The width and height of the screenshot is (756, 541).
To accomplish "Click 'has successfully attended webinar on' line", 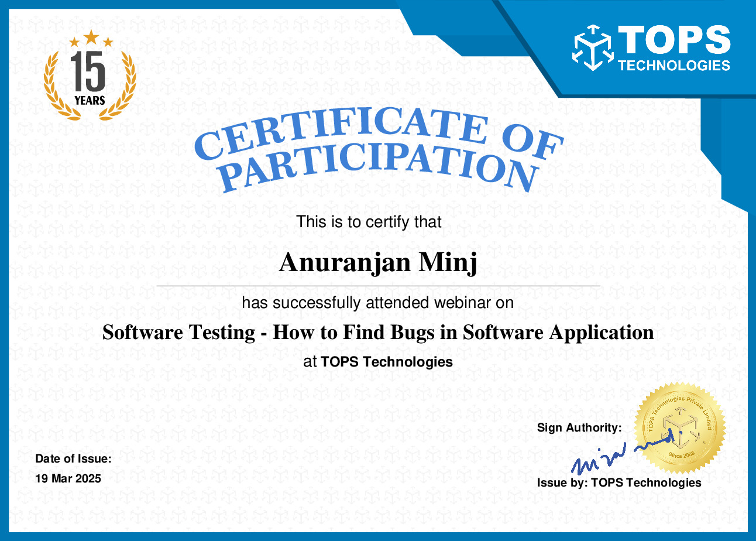I will [378, 303].
